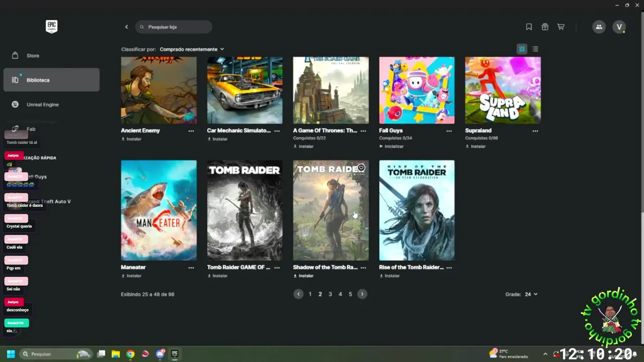
Task: Open Discord from the taskbar
Action: coord(160,354)
